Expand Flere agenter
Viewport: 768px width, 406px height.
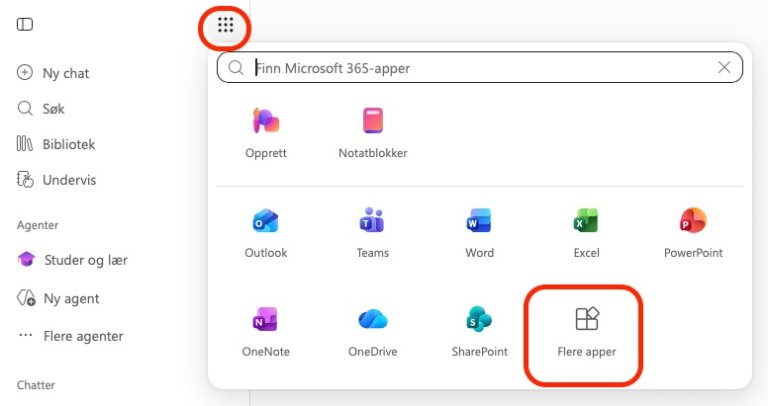(71, 336)
